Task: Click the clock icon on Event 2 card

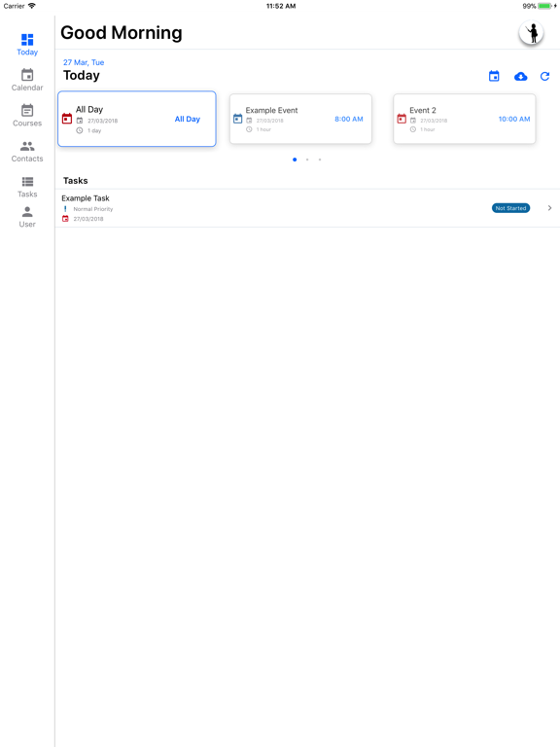Action: [413, 129]
